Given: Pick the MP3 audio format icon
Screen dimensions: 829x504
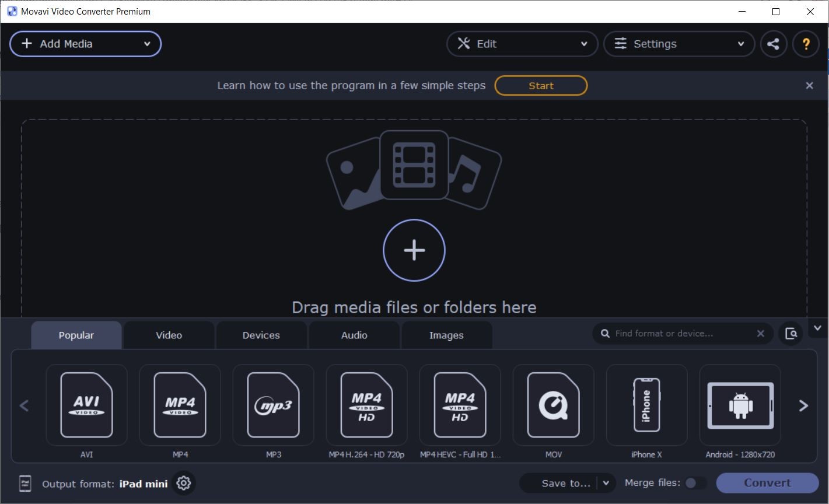Looking at the screenshot, I should click(x=273, y=405).
